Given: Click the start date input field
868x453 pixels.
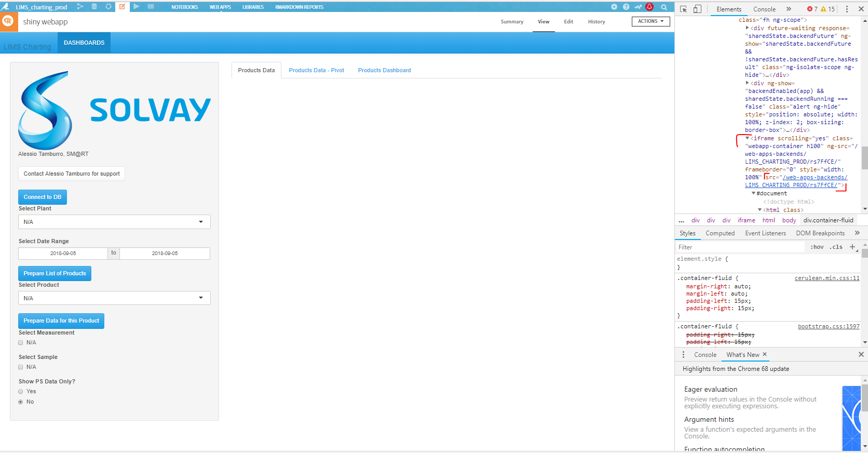Looking at the screenshot, I should tap(63, 254).
